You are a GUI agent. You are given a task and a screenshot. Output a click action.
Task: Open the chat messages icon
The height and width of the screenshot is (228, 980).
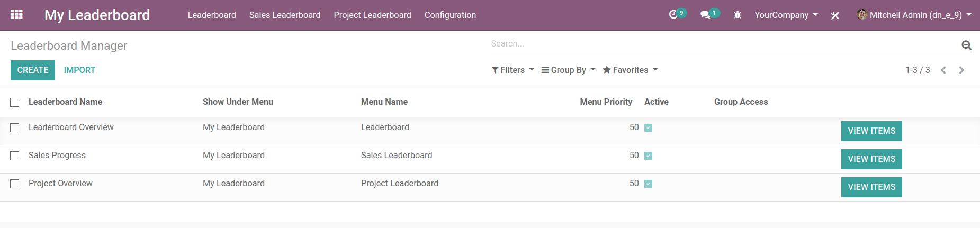[705, 15]
